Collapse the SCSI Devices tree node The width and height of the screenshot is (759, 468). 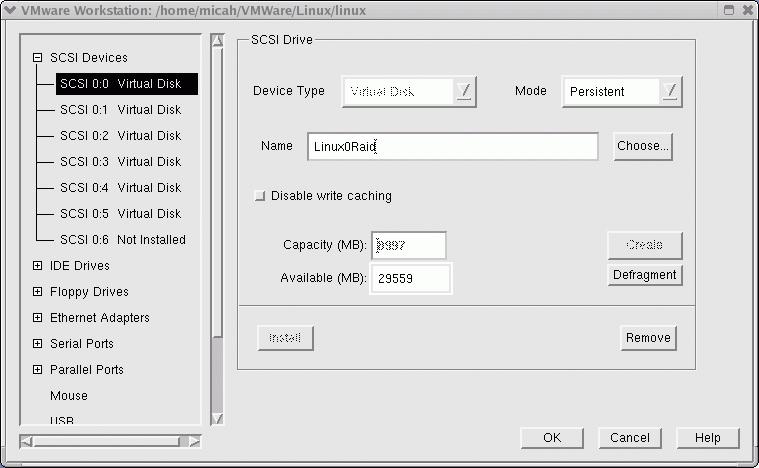(38, 58)
